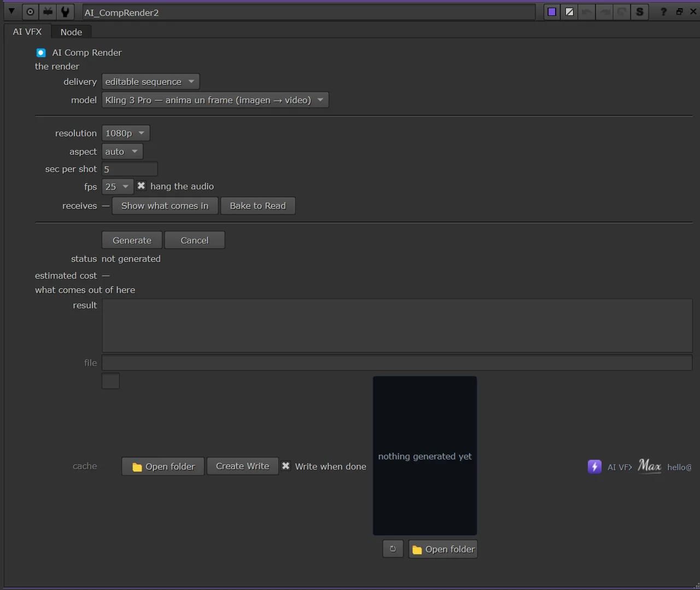Click inside the large result text area
The image size is (700, 590).
(x=397, y=326)
